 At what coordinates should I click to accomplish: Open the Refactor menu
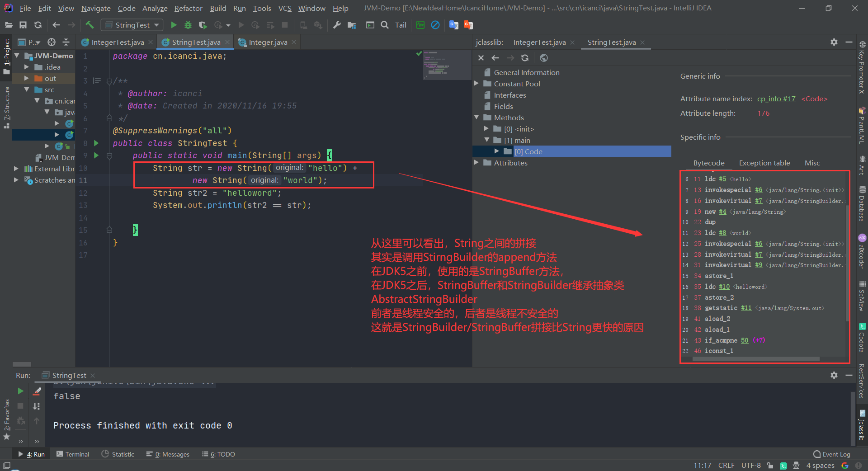pos(188,8)
